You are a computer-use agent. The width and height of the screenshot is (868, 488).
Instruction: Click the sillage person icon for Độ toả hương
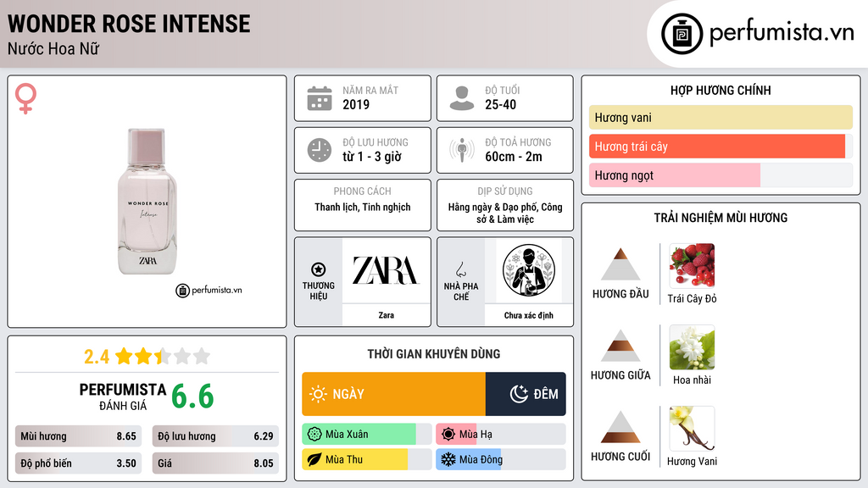coord(462,150)
